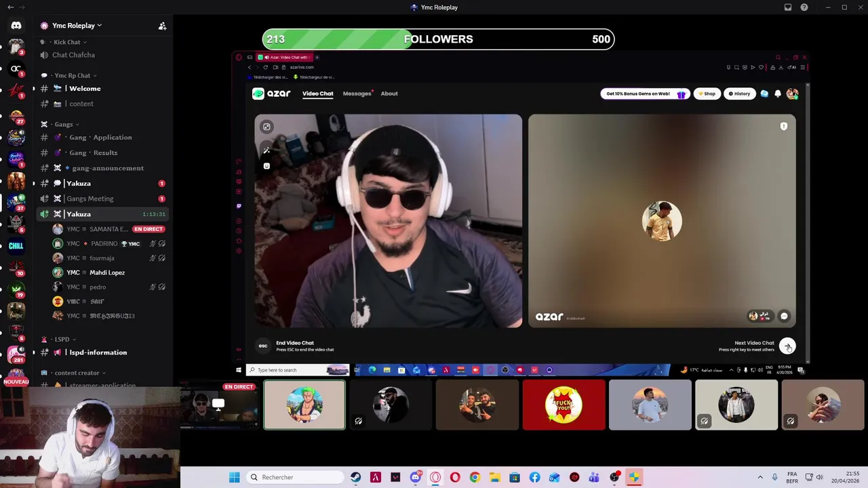Select user fourmaja in voice channel
Screen dimensions: 868x488
pyautogui.click(x=110, y=258)
